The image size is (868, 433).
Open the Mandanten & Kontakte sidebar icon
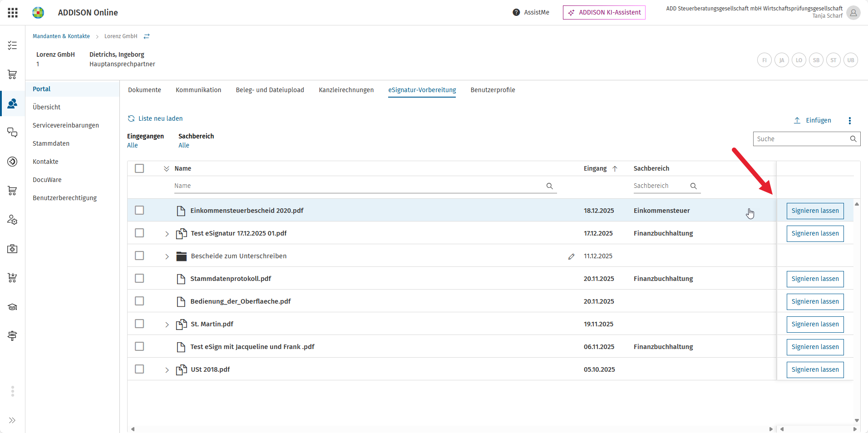12,103
